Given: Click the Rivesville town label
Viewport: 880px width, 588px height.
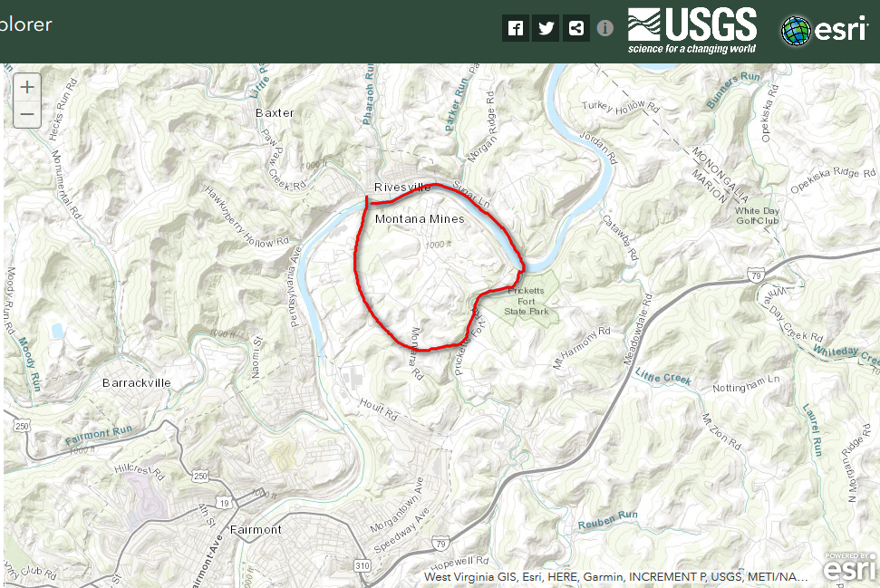Looking at the screenshot, I should click(x=402, y=187).
